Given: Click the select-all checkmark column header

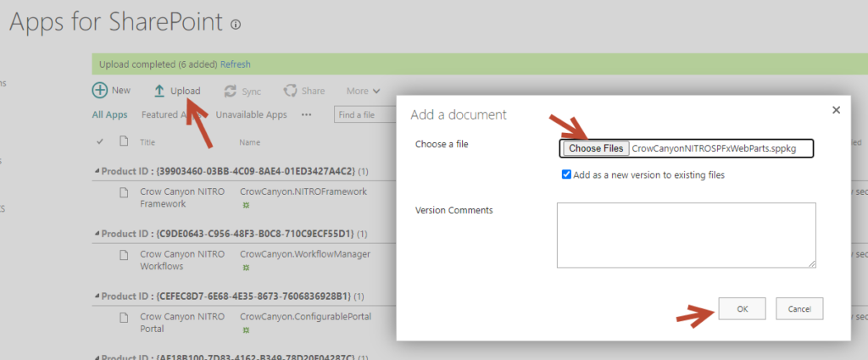Looking at the screenshot, I should click(100, 142).
